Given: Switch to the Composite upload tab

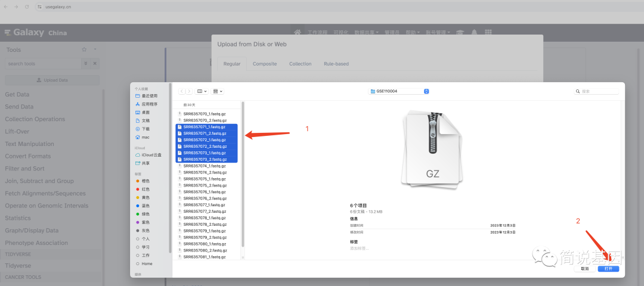Looking at the screenshot, I should pos(265,64).
